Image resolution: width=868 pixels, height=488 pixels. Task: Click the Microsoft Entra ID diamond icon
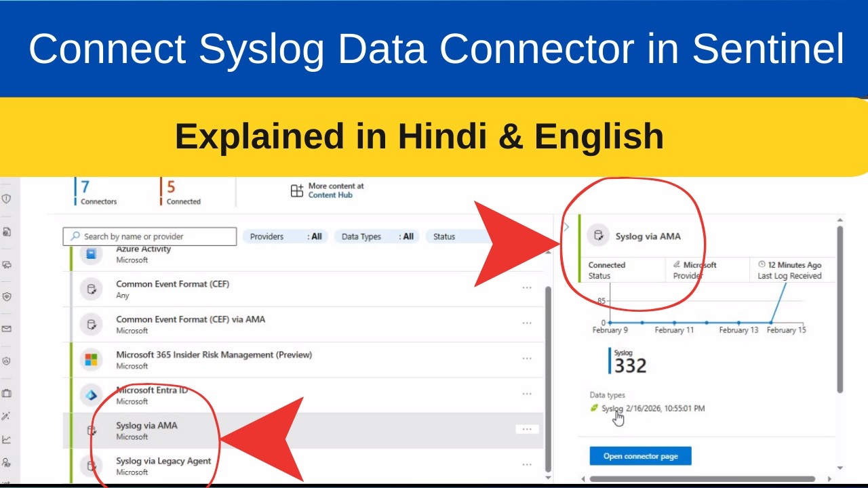[x=91, y=395]
